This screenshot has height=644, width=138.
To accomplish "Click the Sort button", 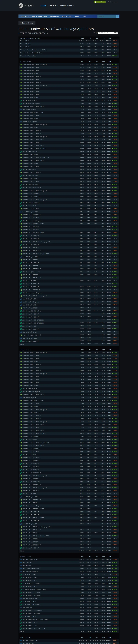I will [x=117, y=33].
